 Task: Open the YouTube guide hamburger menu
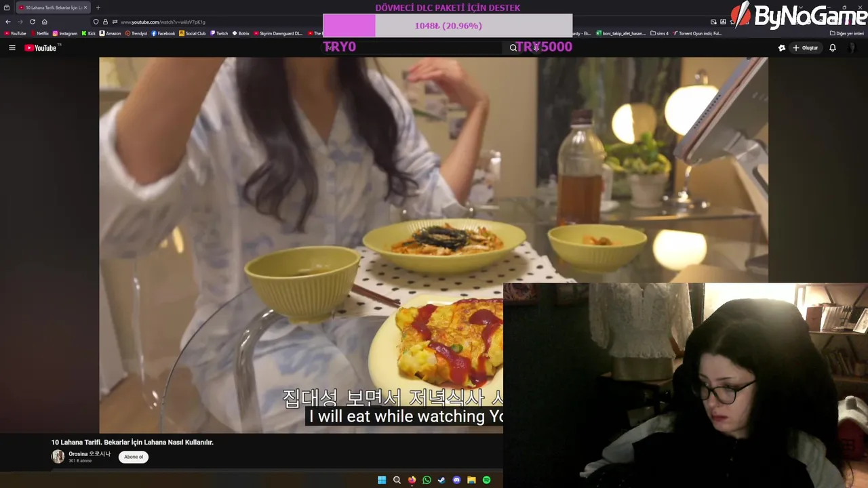tap(12, 47)
